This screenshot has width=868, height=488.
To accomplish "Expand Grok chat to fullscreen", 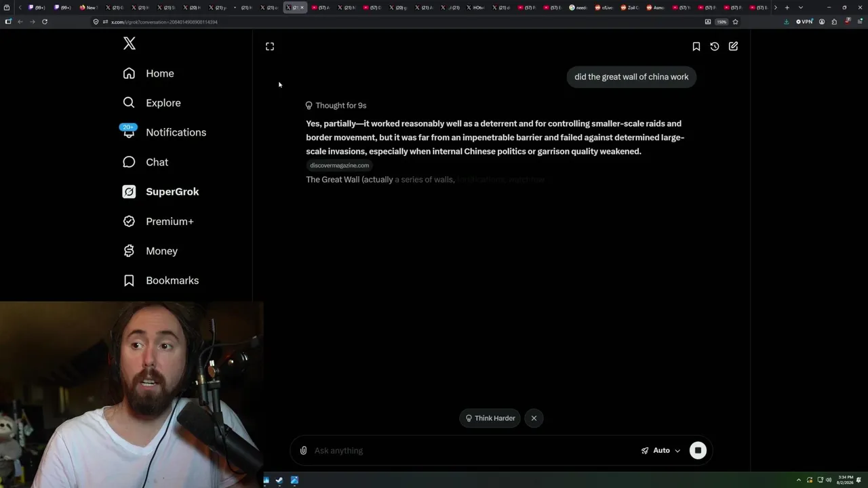I will click(270, 46).
